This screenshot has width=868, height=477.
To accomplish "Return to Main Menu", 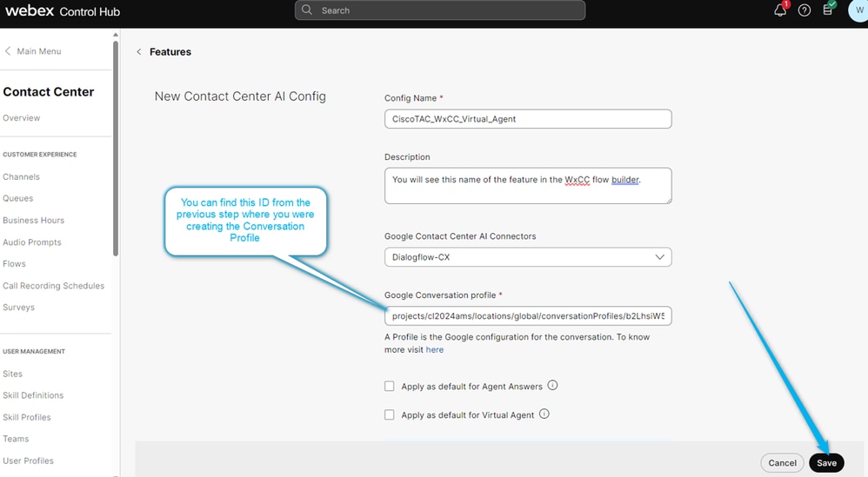I will [x=39, y=51].
